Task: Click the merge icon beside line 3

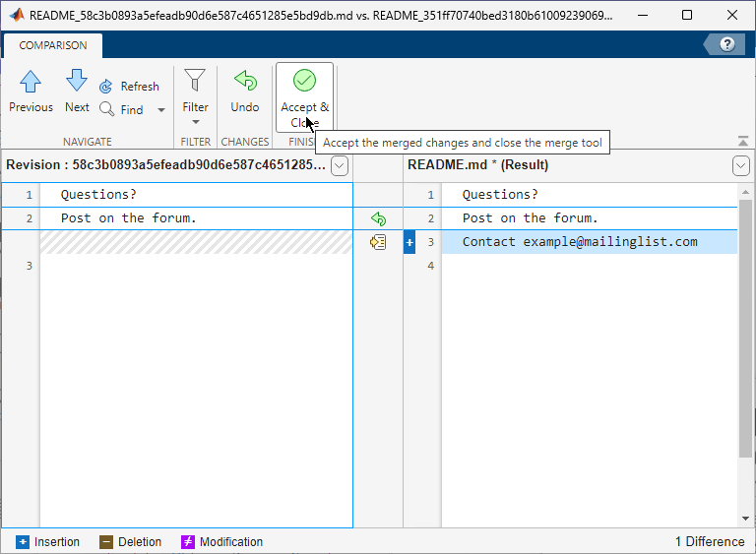Action: [378, 242]
